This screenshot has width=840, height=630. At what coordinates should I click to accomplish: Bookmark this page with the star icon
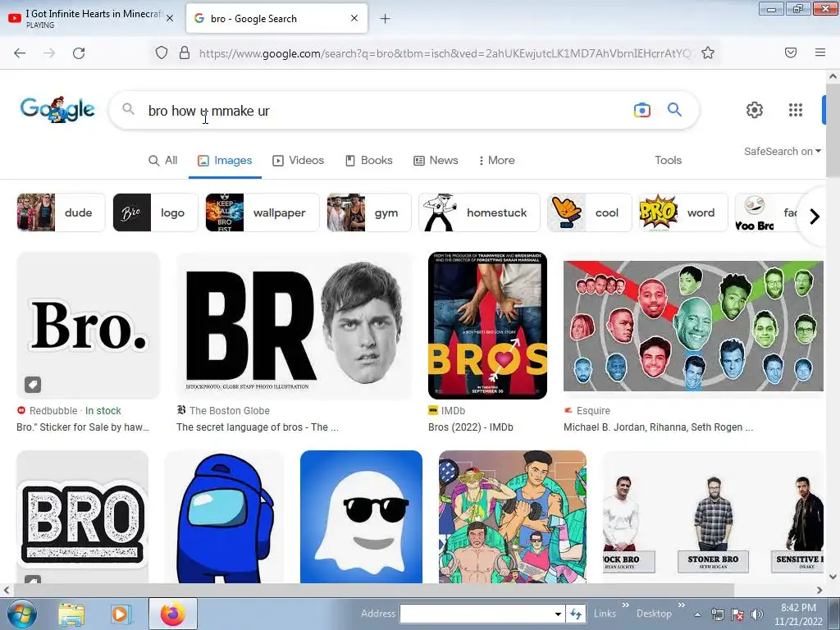[708, 52]
